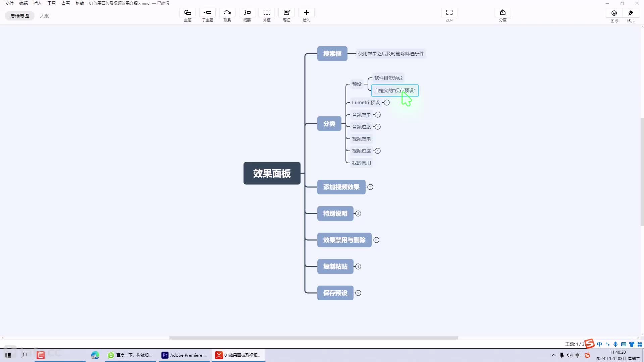Viewport: 644px width, 362px height.
Task: Open the 工具 menu
Action: point(52,3)
